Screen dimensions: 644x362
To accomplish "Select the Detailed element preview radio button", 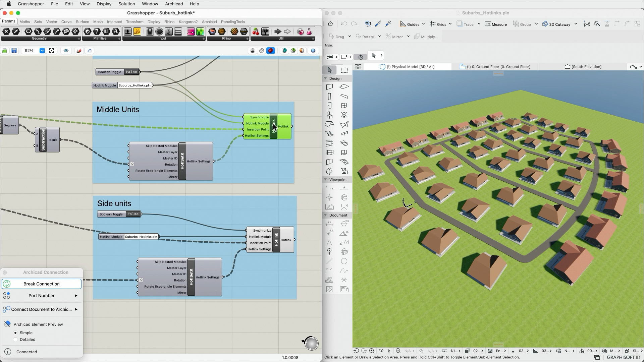I will point(15,340).
